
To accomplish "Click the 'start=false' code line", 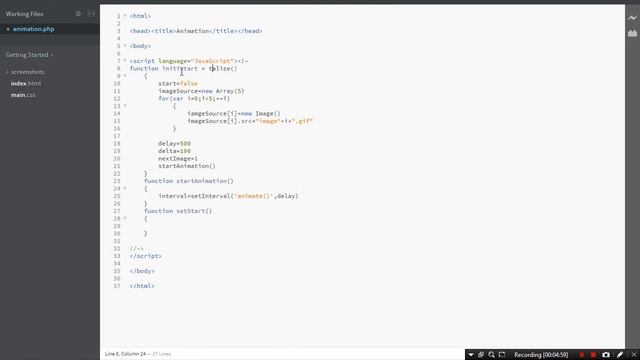I will pos(178,84).
